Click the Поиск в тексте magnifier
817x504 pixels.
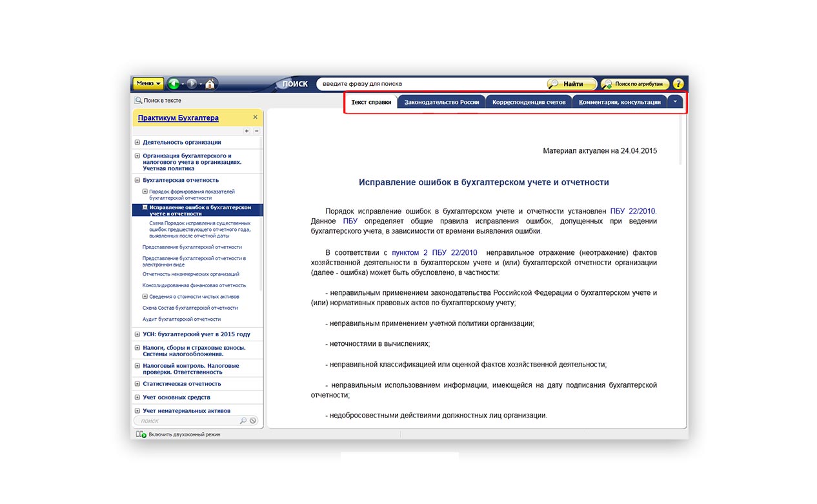(138, 101)
